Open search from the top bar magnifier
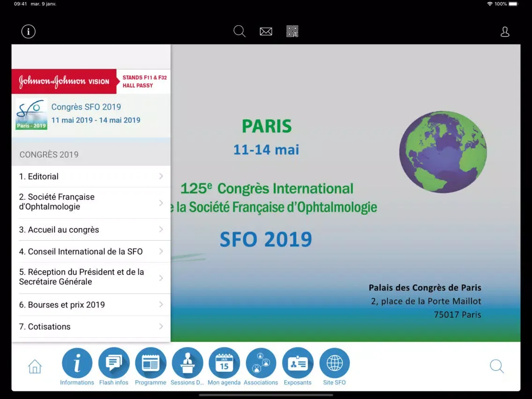Screen dimensions: 532x399 (239, 31)
